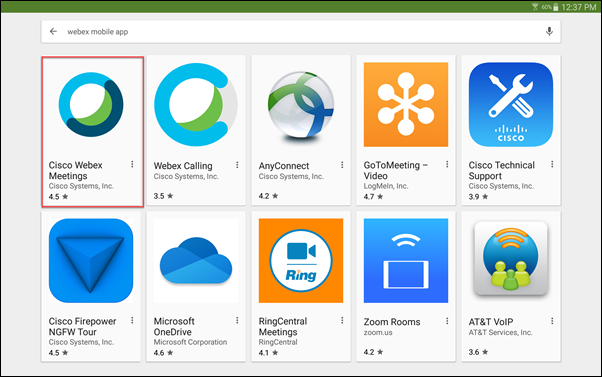
Task: Click the 3.9 rating on Cisco Technical Support
Action: [x=478, y=197]
